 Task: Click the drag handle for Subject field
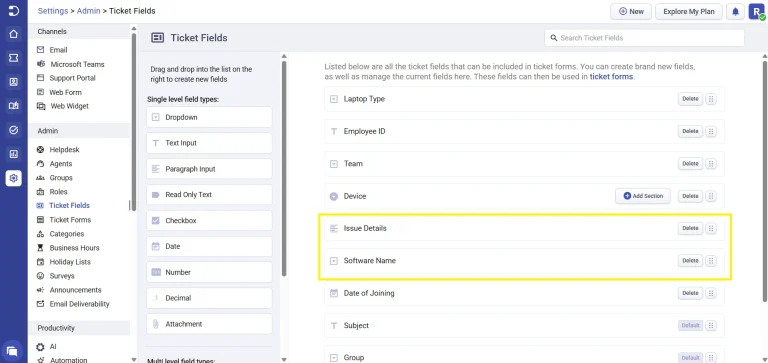coord(711,325)
